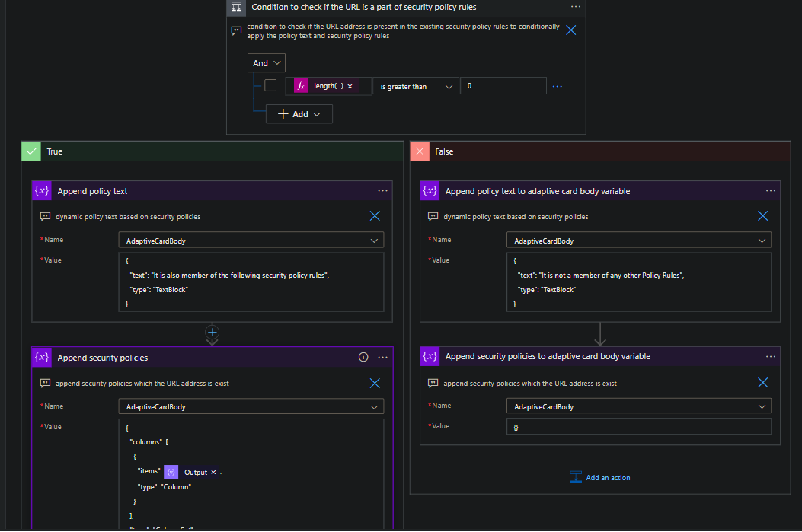802x532 pixels.
Task: Click info icon on 'Append security policies' header
Action: pos(363,357)
